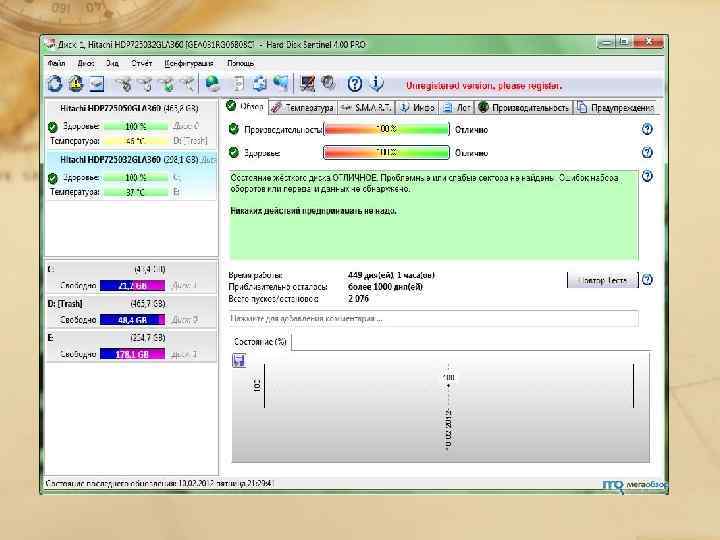Image resolution: width=720 pixels, height=540 pixels.
Task: Select the E: partition row
Action: [x=131, y=346]
